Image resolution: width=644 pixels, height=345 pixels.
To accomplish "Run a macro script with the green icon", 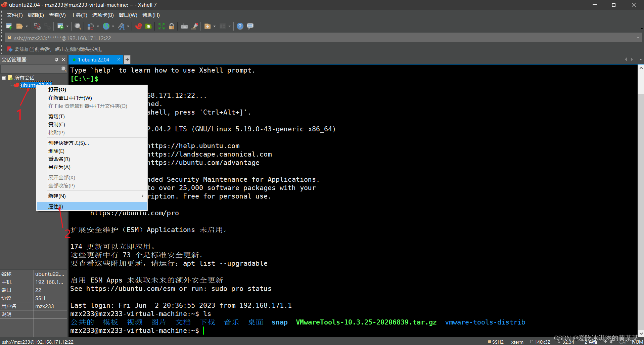I will tap(149, 26).
